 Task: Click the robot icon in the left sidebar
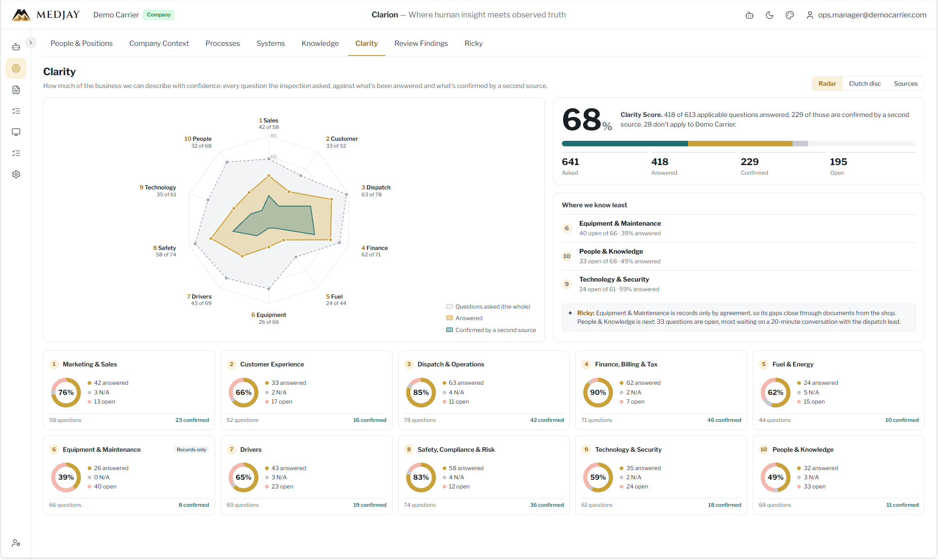tap(16, 47)
